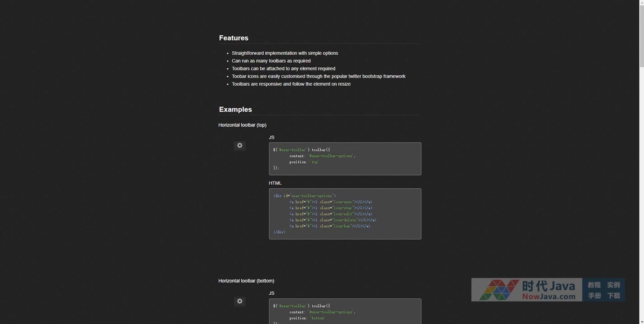Click the colorful triangle NowJava logo
644x324 pixels.
pyautogui.click(x=499, y=290)
